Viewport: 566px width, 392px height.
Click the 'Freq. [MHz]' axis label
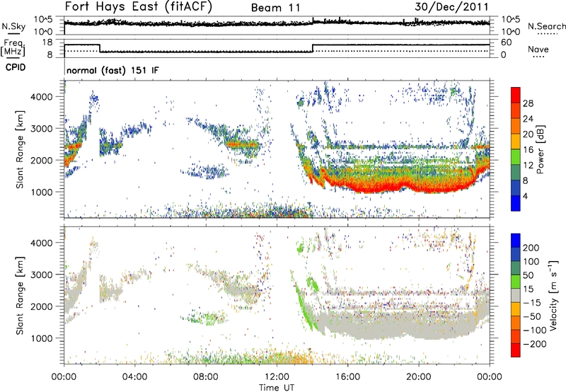click(13, 48)
